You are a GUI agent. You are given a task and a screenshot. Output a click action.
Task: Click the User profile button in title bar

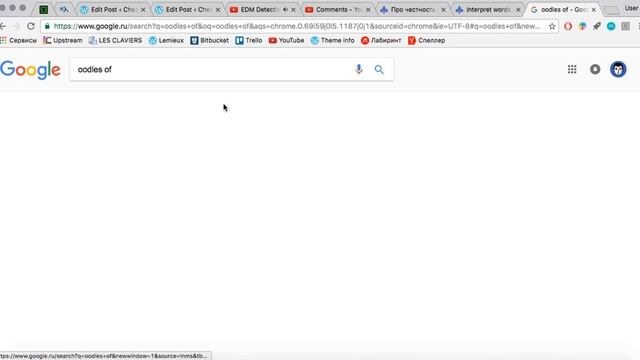click(x=632, y=8)
